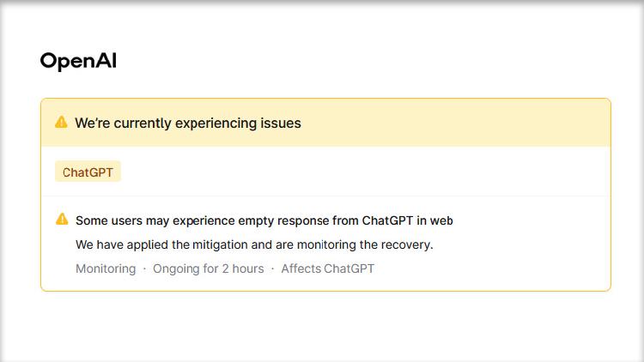Click the "Affects ChatGPT" label
This screenshot has width=644, height=362.
327,268
